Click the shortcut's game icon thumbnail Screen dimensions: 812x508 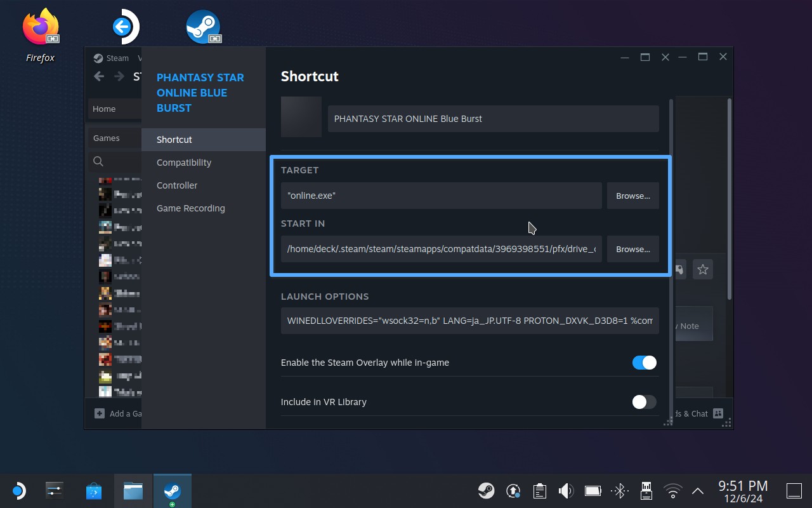pos(301,117)
